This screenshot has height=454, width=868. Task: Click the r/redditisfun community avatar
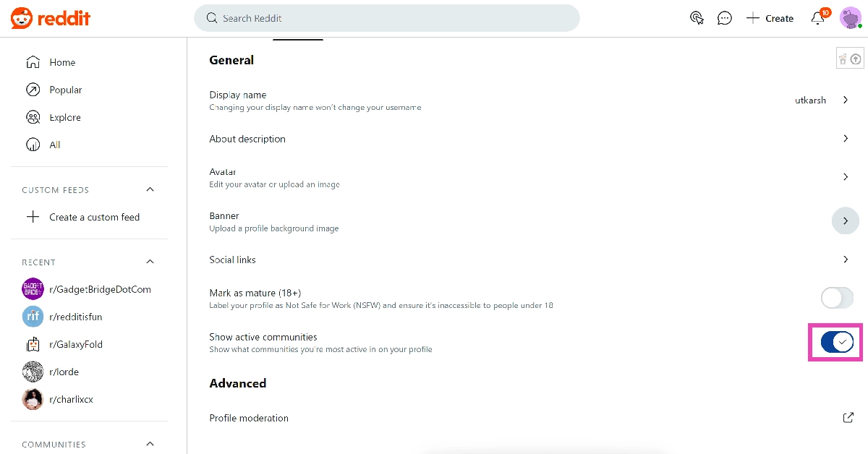tap(33, 317)
